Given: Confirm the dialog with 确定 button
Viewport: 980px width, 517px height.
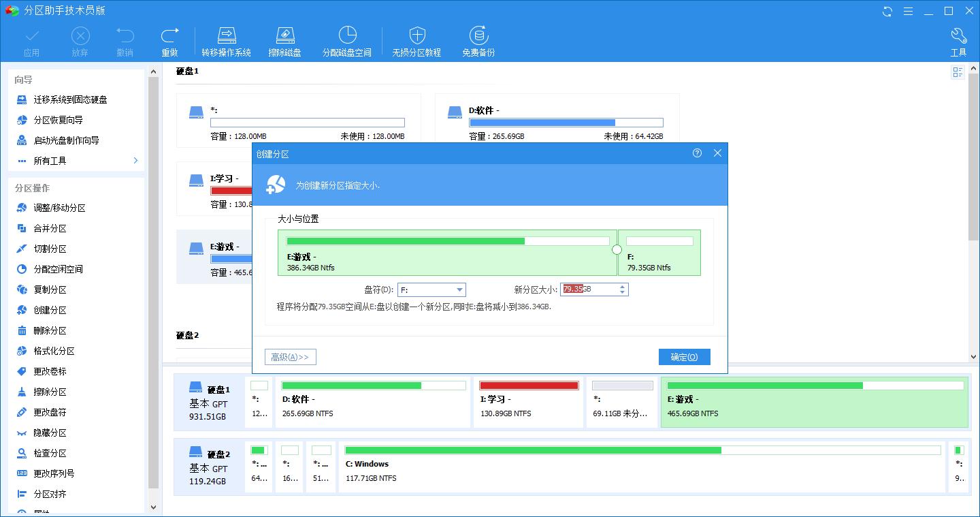Looking at the screenshot, I should pos(684,356).
